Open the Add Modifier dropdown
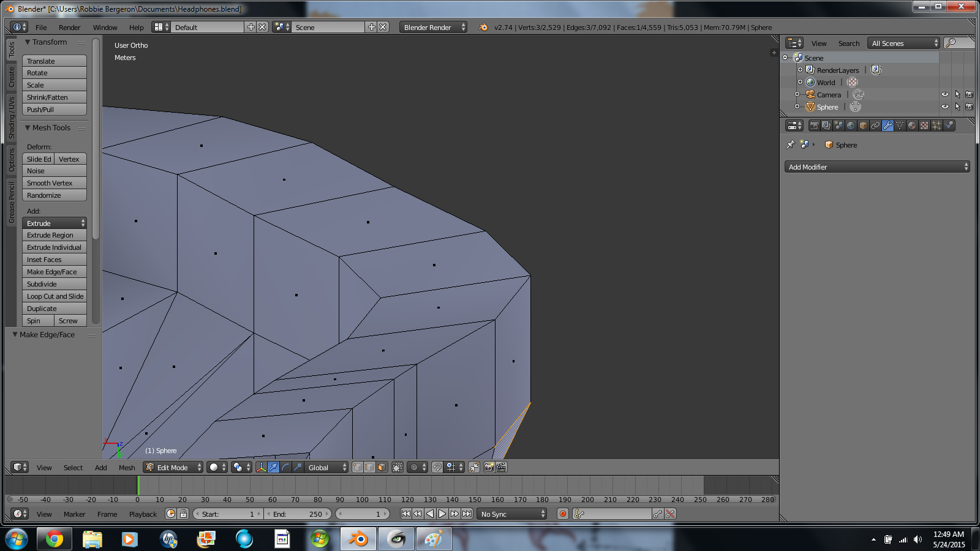This screenshot has height=551, width=980. pyautogui.click(x=877, y=167)
